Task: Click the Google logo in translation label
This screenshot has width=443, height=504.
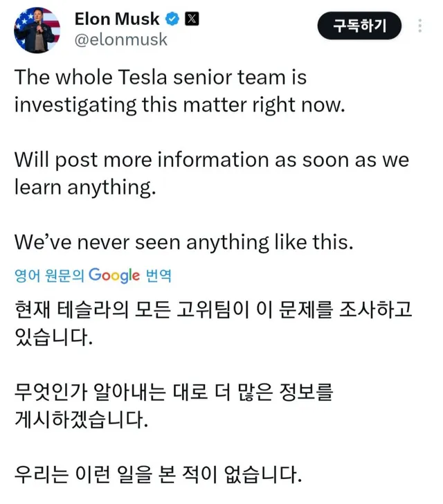Action: coord(114,275)
